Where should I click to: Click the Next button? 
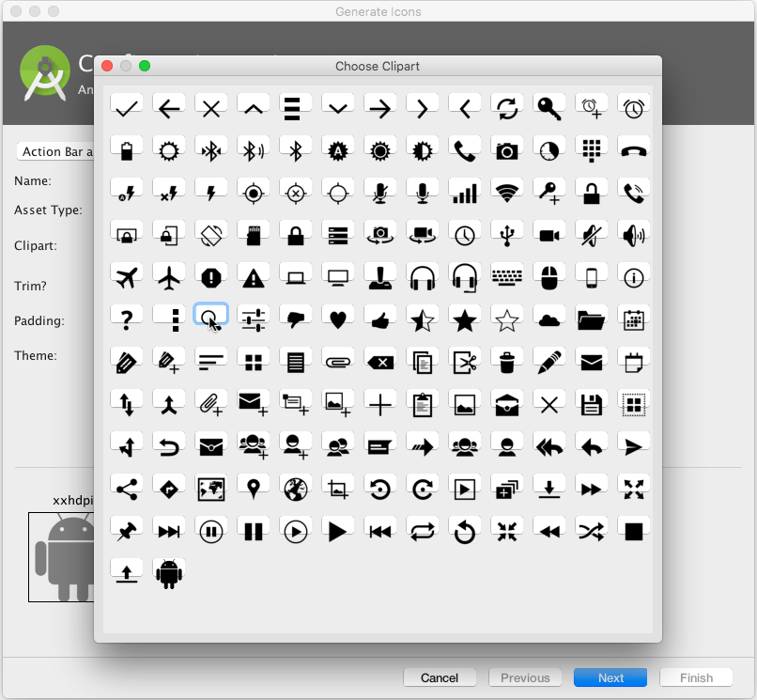(610, 677)
